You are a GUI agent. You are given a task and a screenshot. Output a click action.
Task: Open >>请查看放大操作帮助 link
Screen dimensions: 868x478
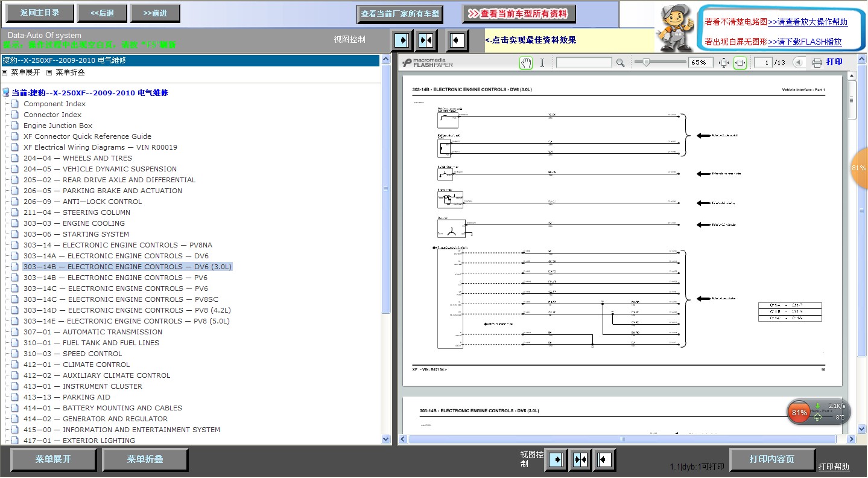point(808,22)
